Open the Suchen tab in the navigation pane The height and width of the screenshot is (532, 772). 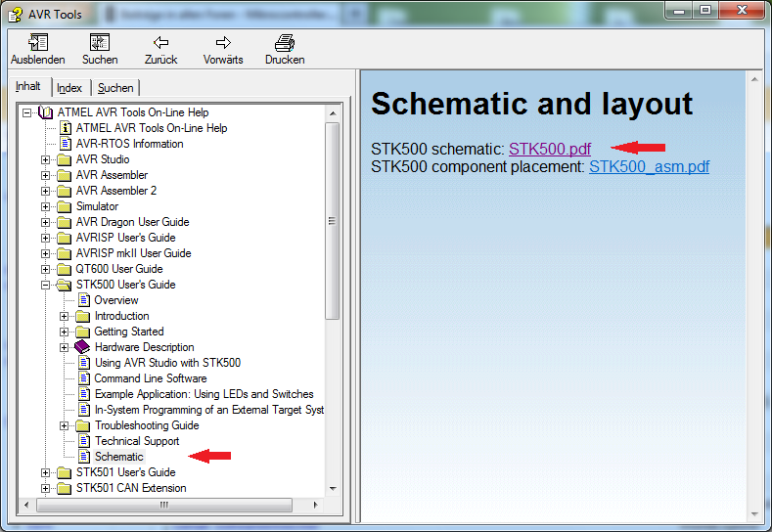[x=115, y=88]
